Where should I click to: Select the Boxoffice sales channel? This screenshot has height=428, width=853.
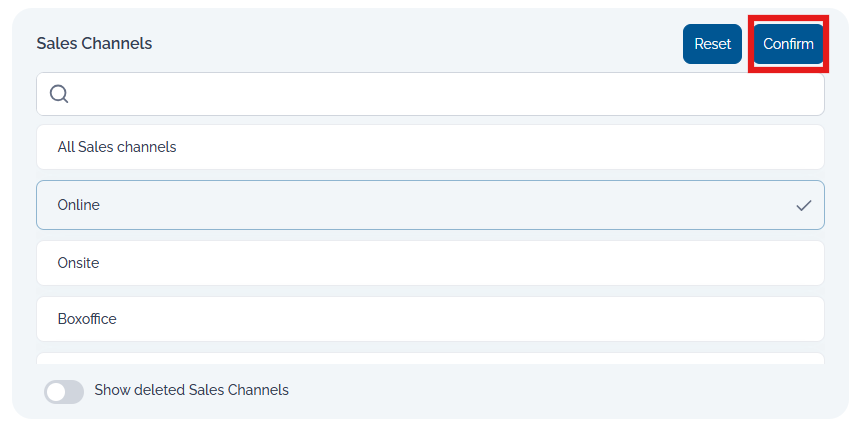(430, 319)
